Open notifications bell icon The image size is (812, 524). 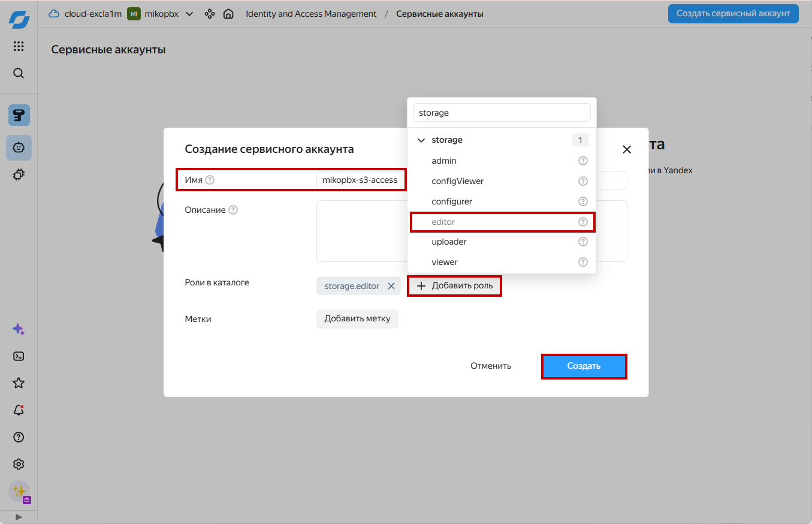click(19, 410)
